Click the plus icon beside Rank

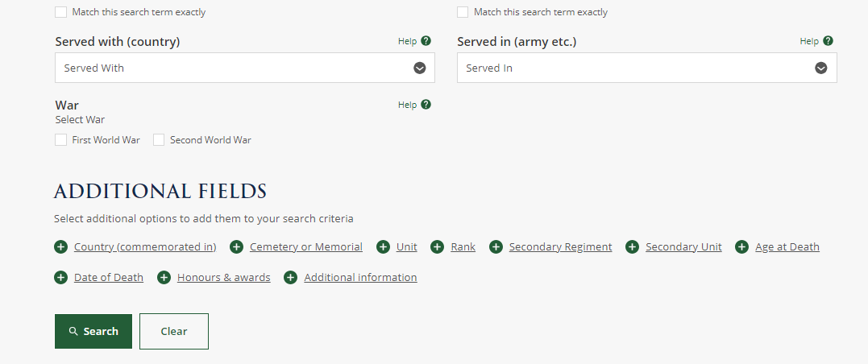(x=437, y=247)
